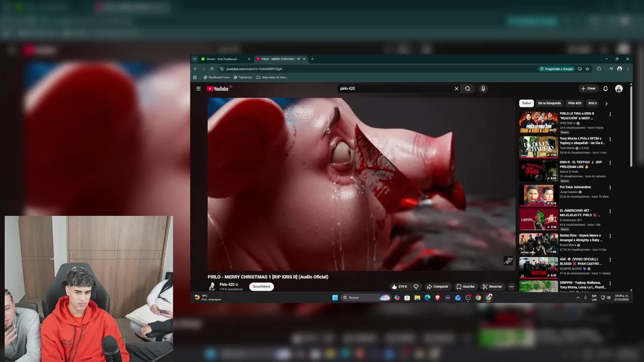Open options for PIRLO LE TIRA video
The image size is (644, 362).
point(610,115)
